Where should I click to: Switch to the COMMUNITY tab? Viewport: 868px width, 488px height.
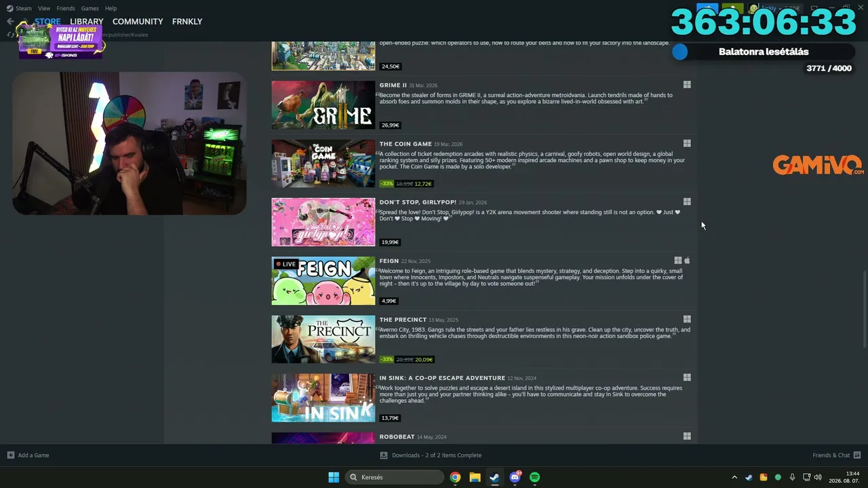(x=138, y=22)
